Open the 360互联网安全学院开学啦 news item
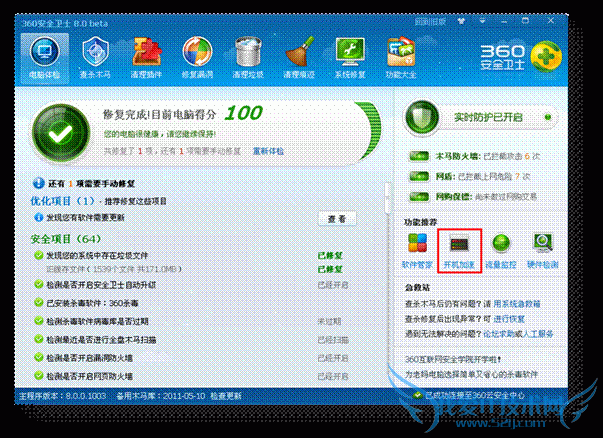The image size is (603, 438). click(453, 360)
